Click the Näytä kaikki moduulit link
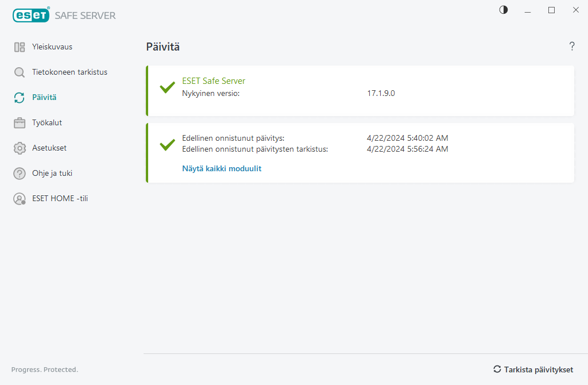Screen dimensions: 588x385 point(222,169)
